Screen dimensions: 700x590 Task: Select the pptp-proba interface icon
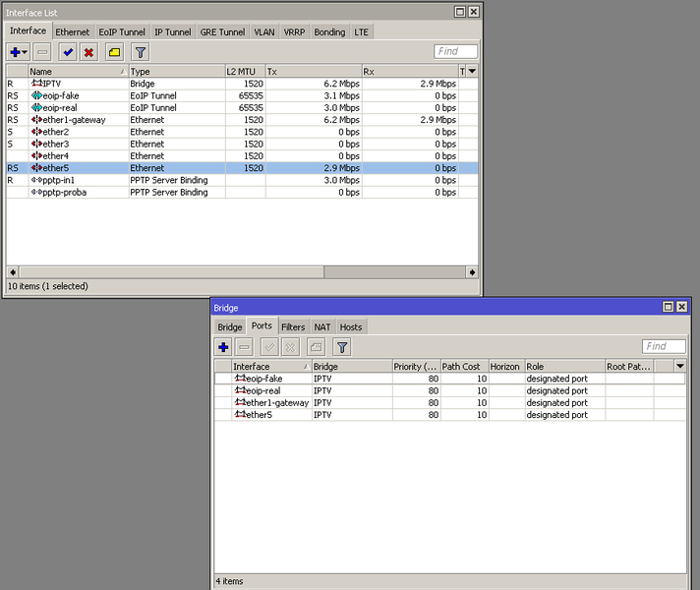point(36,192)
